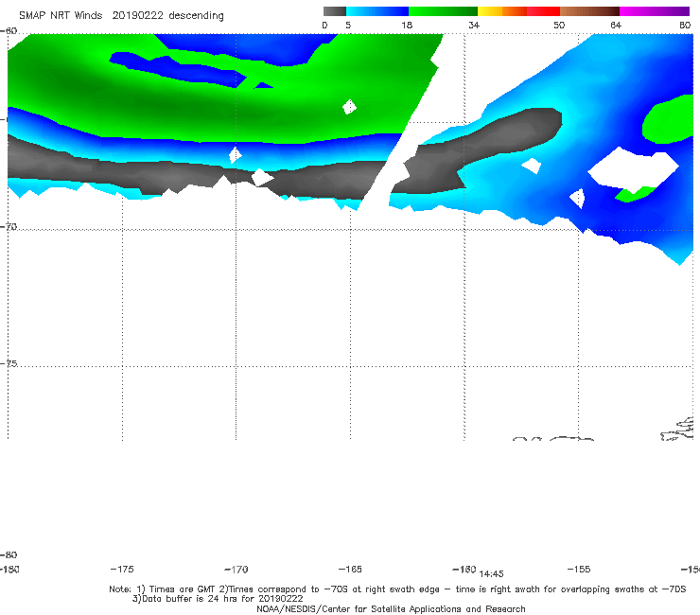
Task: Click the color bar scale value 64
Action: click(616, 26)
